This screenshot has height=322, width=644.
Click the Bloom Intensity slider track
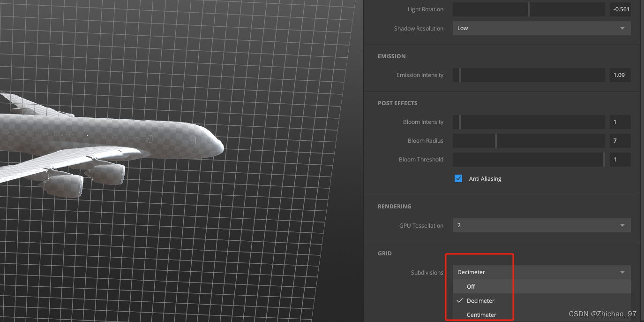pyautogui.click(x=532, y=122)
